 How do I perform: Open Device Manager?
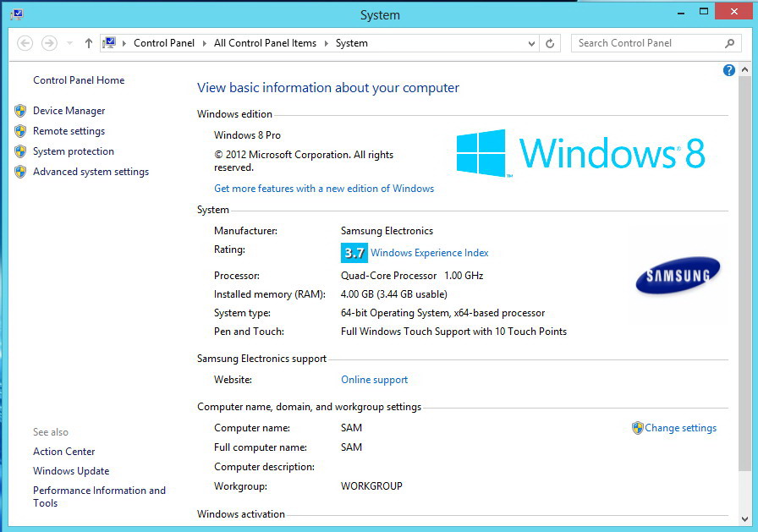[x=69, y=111]
